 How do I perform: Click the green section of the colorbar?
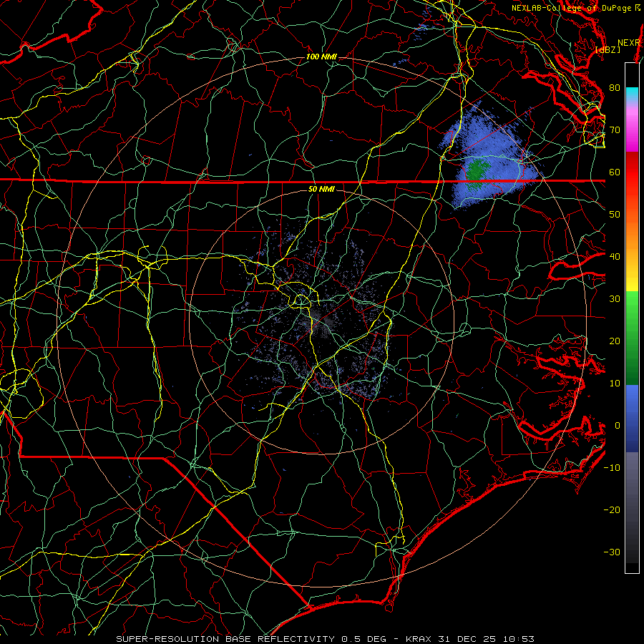[632, 338]
